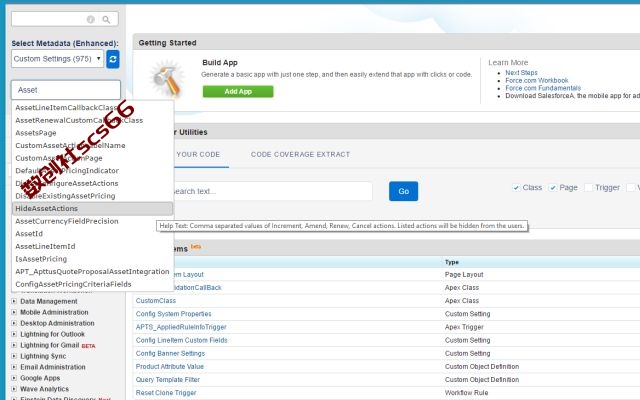Click the blue Go button
640x400 pixels.
[403, 191]
